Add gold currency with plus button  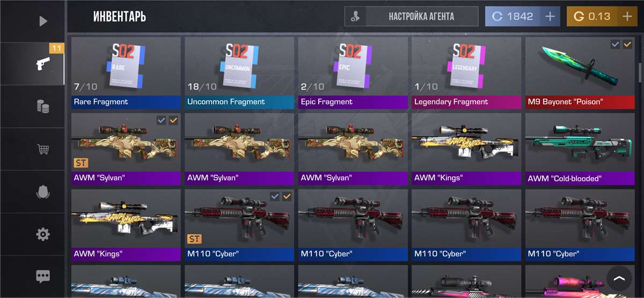click(627, 17)
